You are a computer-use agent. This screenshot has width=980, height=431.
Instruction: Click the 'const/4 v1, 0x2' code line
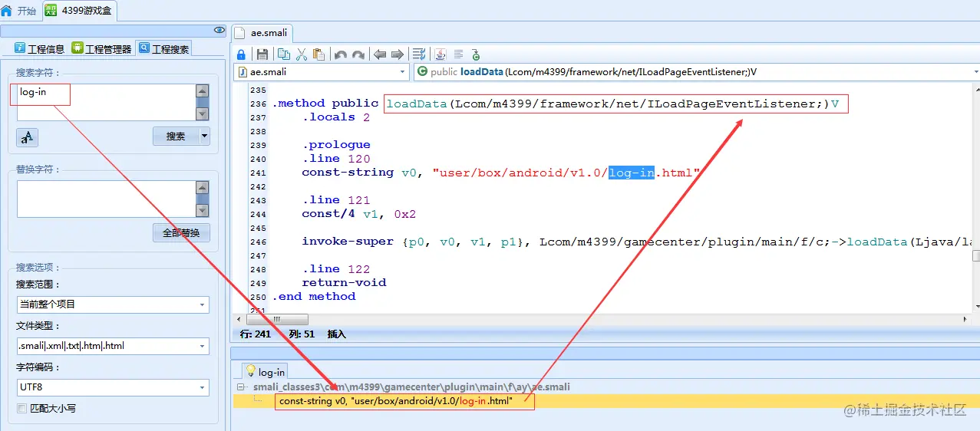[x=358, y=214]
